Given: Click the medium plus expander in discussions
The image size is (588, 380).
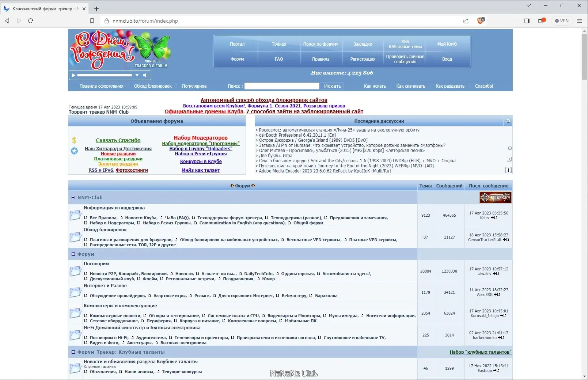Looking at the screenshot, I should tap(509, 159).
